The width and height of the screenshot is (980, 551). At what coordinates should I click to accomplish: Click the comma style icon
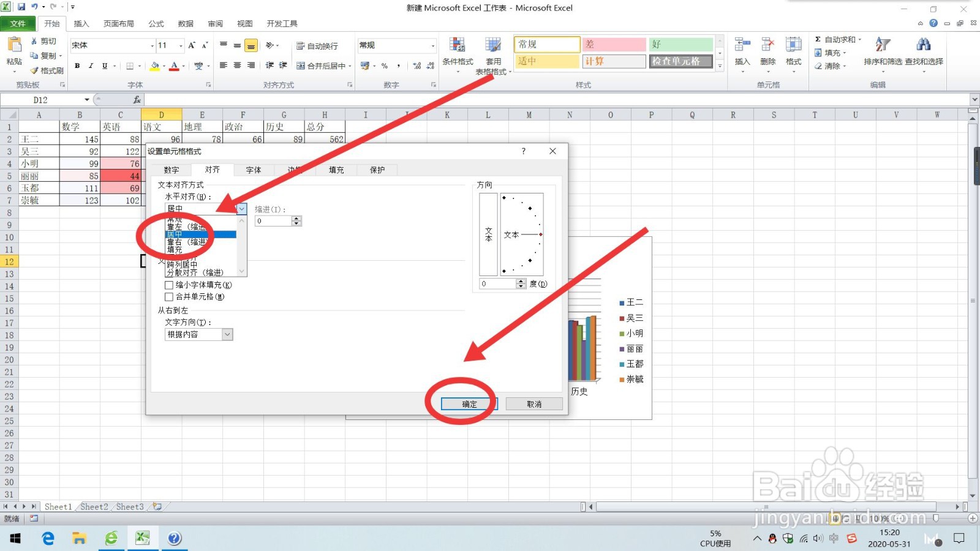tap(399, 66)
